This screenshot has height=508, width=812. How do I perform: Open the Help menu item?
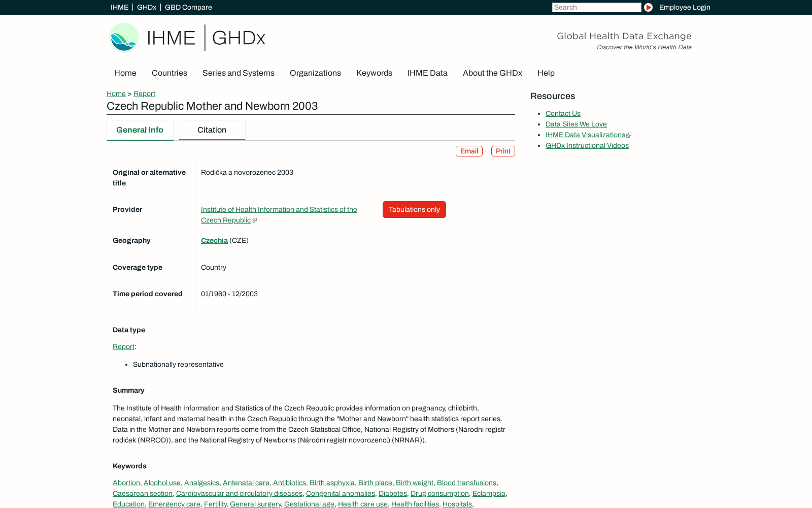tap(546, 73)
